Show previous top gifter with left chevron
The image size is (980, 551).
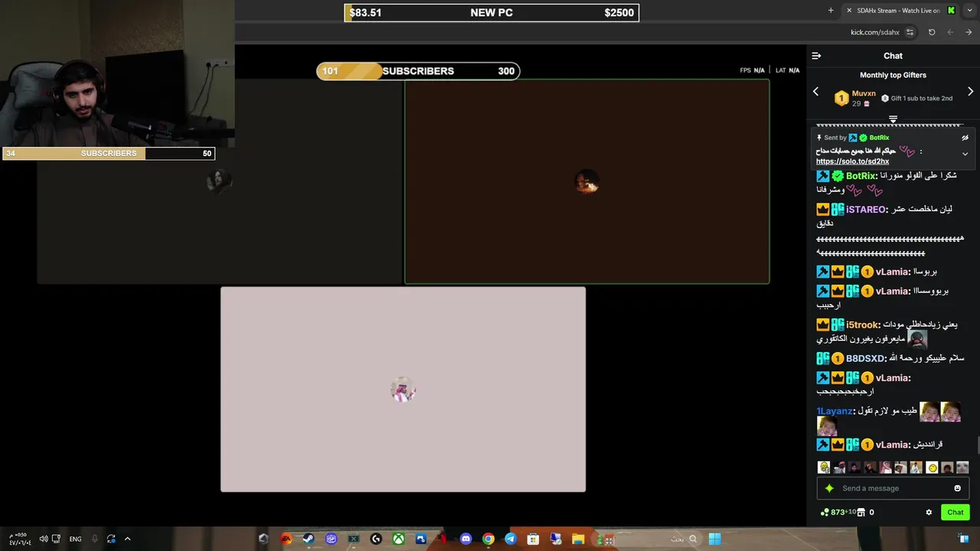(x=815, y=92)
